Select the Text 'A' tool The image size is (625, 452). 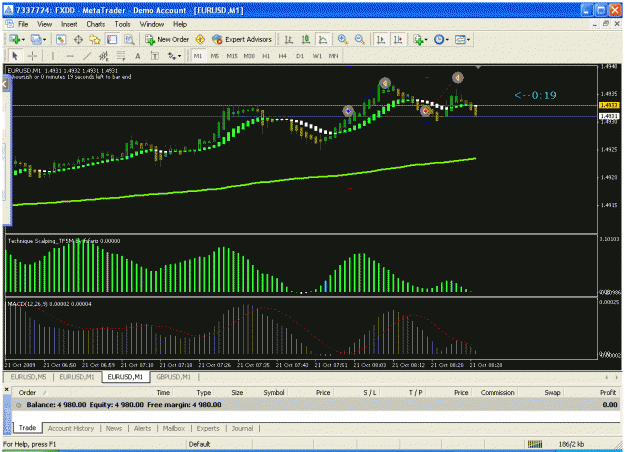138,56
